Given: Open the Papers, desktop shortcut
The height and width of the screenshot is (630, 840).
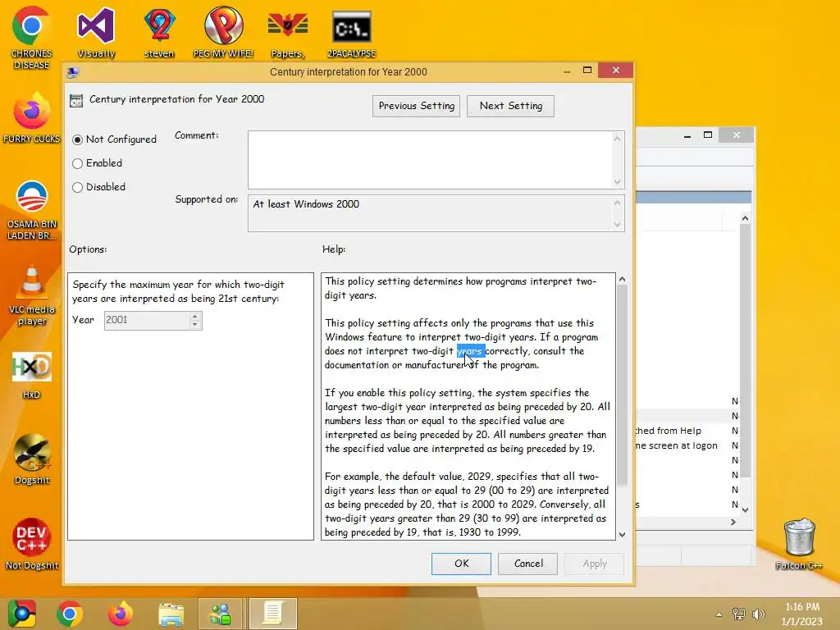Looking at the screenshot, I should tap(288, 32).
